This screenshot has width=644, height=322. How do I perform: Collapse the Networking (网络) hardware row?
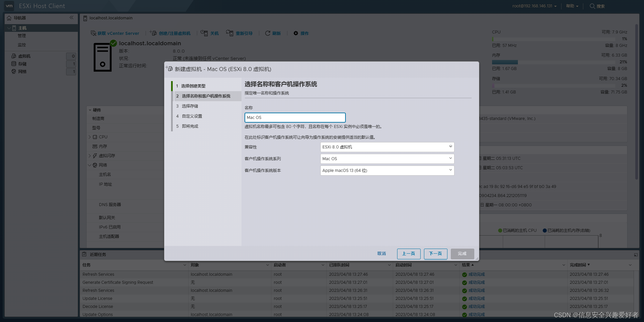point(90,165)
